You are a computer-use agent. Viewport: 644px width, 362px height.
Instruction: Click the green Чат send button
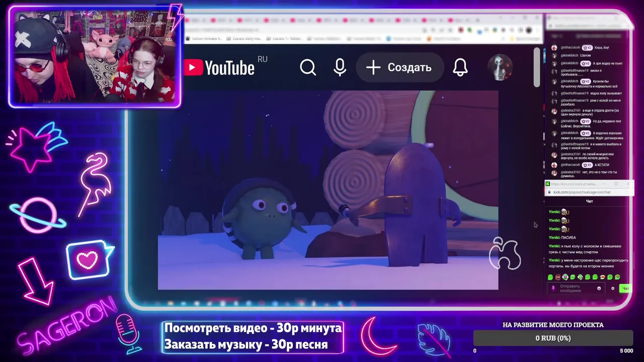click(625, 288)
